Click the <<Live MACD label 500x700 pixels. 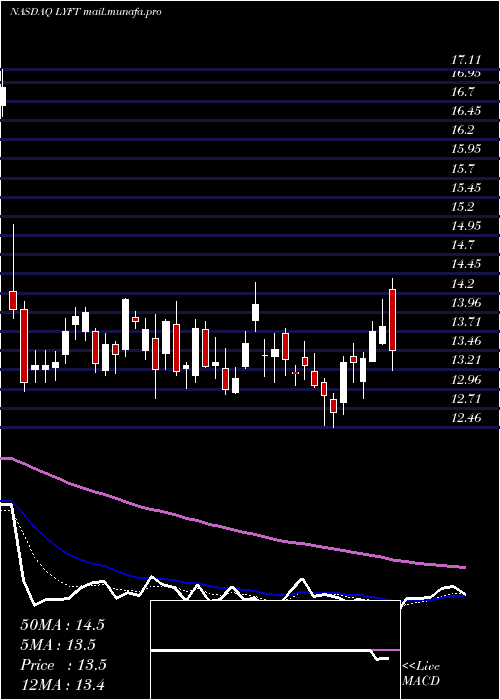421,673
